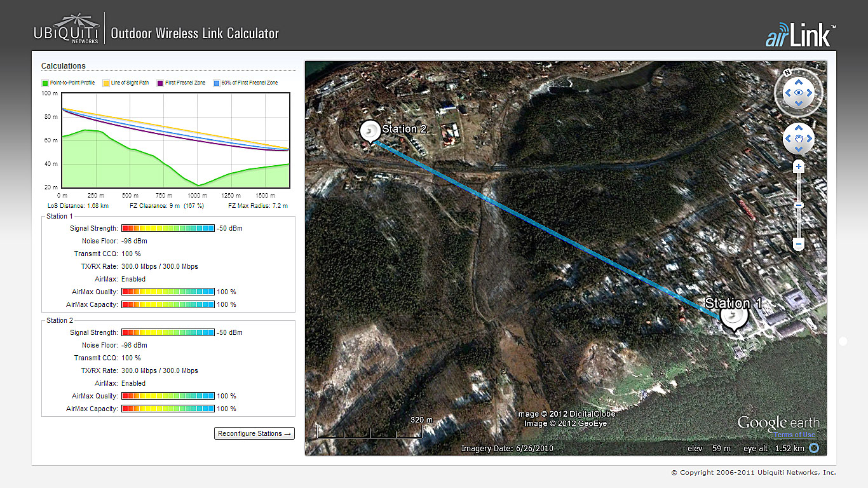Click Station 2 AirMax Enabled value
The width and height of the screenshot is (868, 488).
click(x=133, y=383)
